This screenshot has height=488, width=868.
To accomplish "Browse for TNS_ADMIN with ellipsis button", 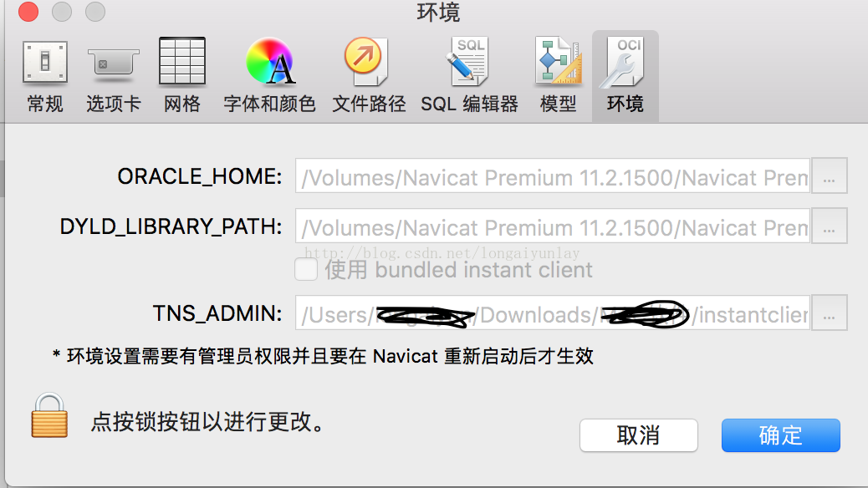I will pyautogui.click(x=829, y=313).
